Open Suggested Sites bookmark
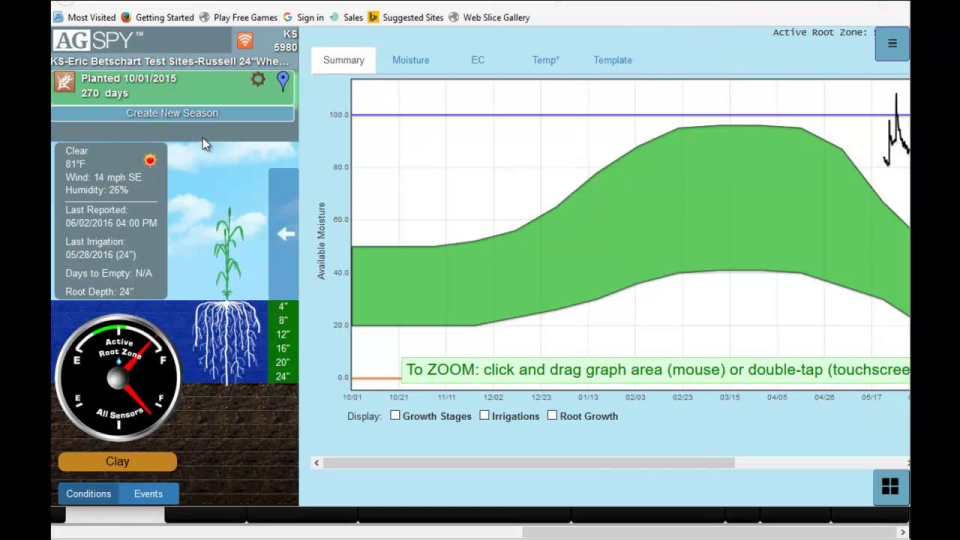This screenshot has height=540, width=960. coord(406,17)
